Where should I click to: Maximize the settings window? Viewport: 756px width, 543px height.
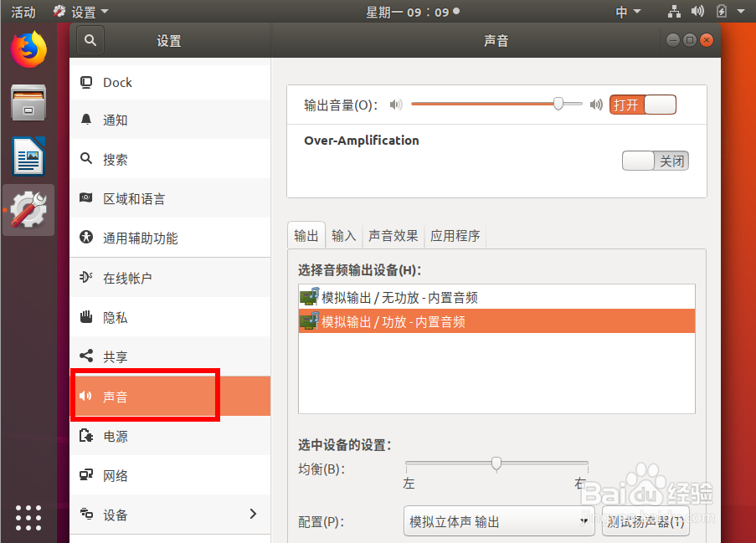[x=690, y=40]
